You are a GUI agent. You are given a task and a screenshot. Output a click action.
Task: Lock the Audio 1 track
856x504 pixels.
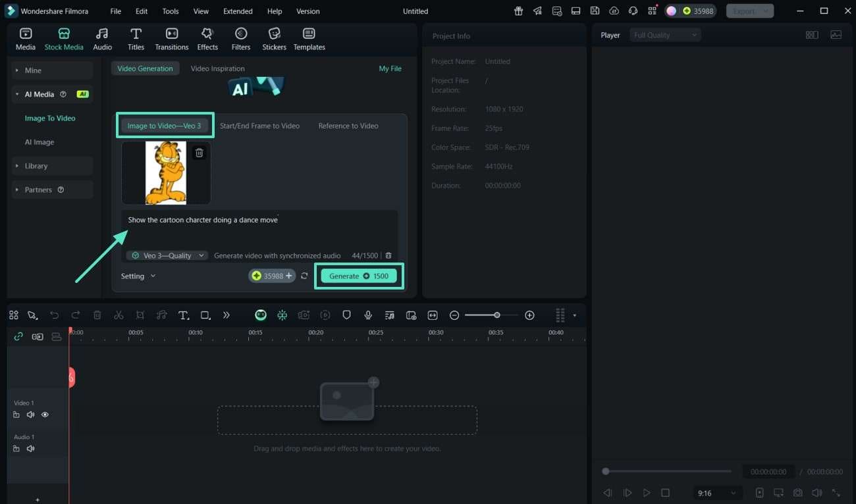point(16,449)
